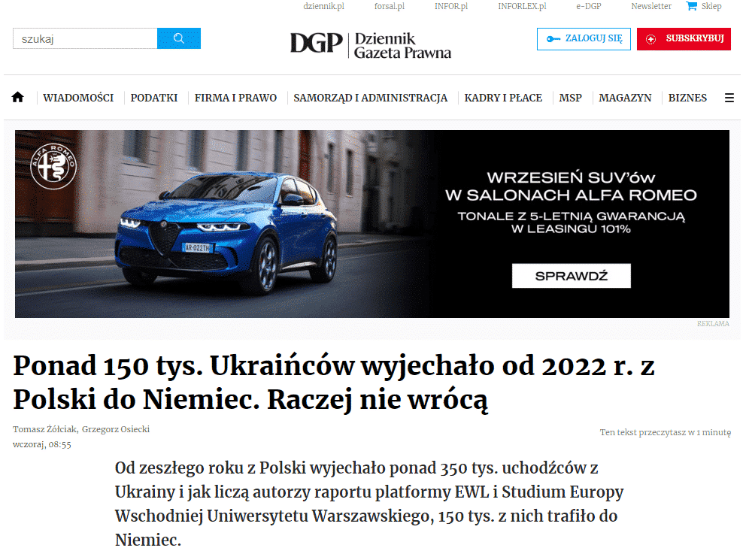Screen dimensions: 746x560
Task: Click the Alfa Romeo logo in the ad
Action: 53,166
